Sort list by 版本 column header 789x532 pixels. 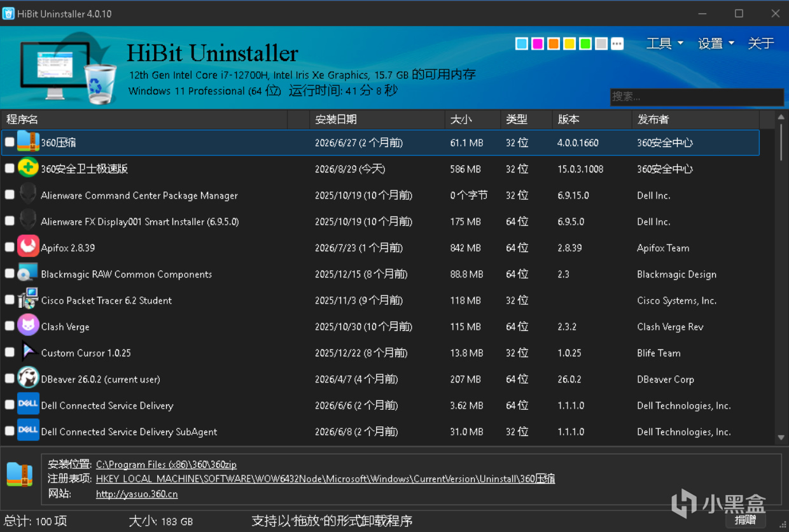coord(592,120)
